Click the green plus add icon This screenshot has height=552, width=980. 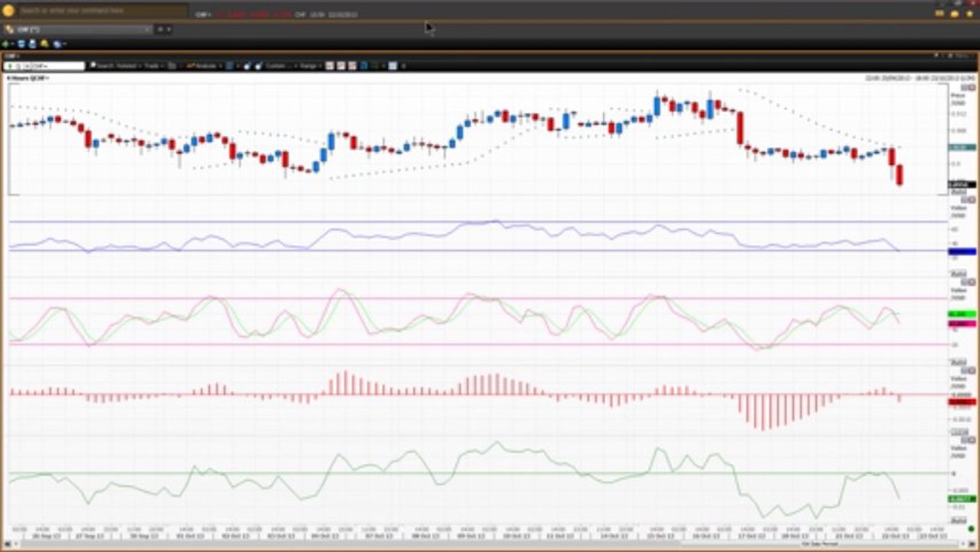5,44
